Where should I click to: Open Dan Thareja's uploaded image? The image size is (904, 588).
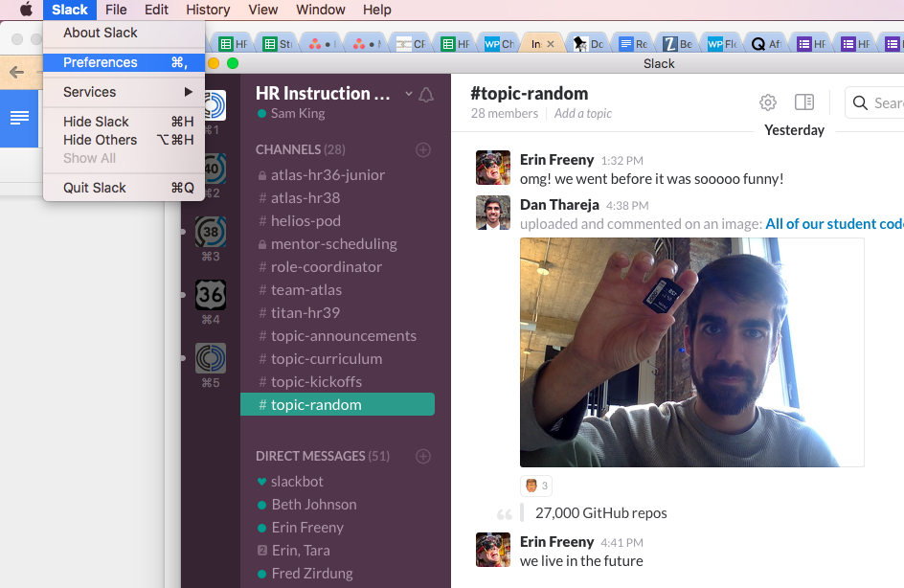coord(691,352)
